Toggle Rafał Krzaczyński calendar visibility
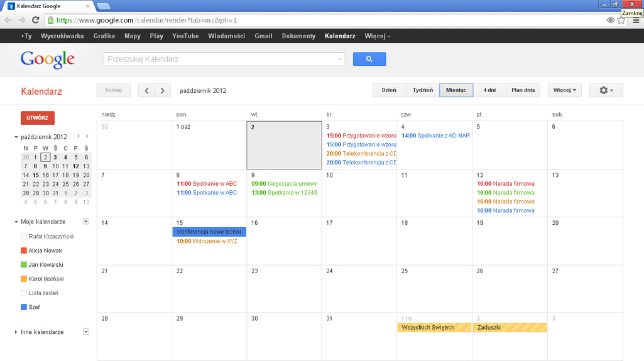This screenshot has width=644, height=361. tap(24, 236)
